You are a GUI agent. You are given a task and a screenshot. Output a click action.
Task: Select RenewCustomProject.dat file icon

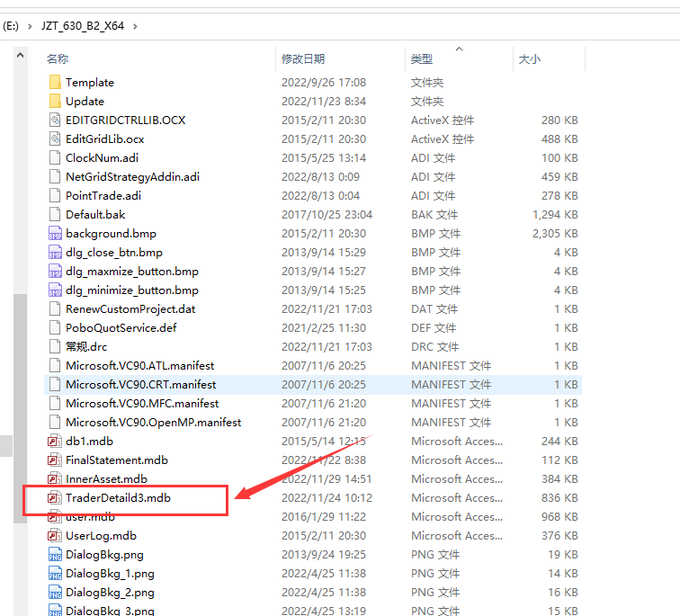[x=55, y=309]
